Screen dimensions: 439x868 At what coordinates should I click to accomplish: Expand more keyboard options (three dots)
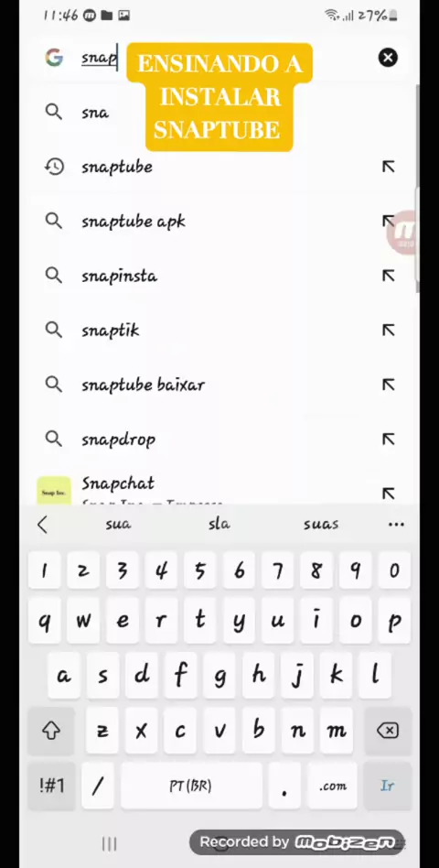396,525
